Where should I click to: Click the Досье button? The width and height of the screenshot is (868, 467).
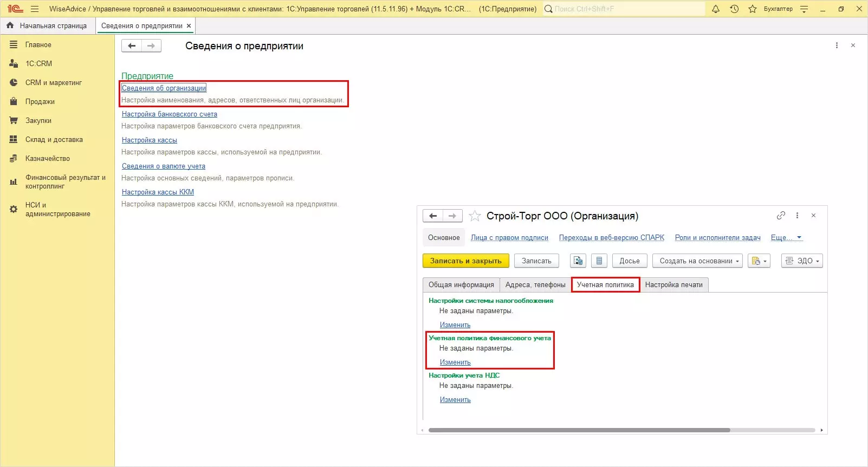630,261
